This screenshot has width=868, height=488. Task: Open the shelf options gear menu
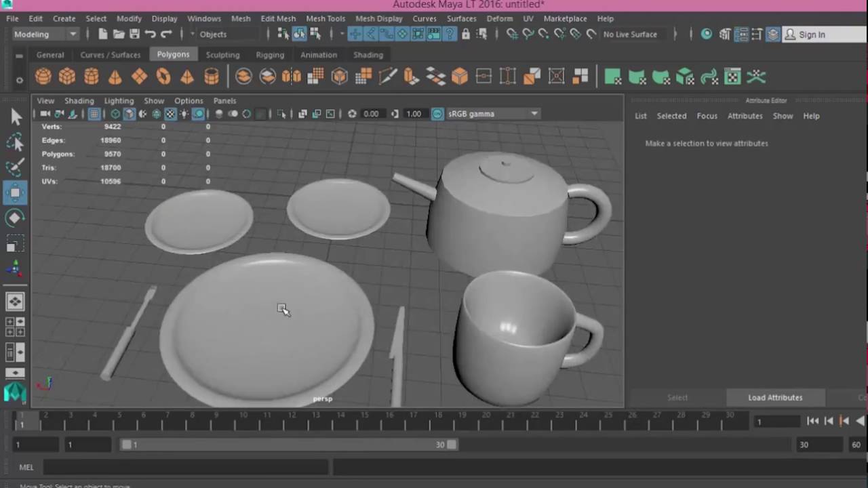pos(19,80)
